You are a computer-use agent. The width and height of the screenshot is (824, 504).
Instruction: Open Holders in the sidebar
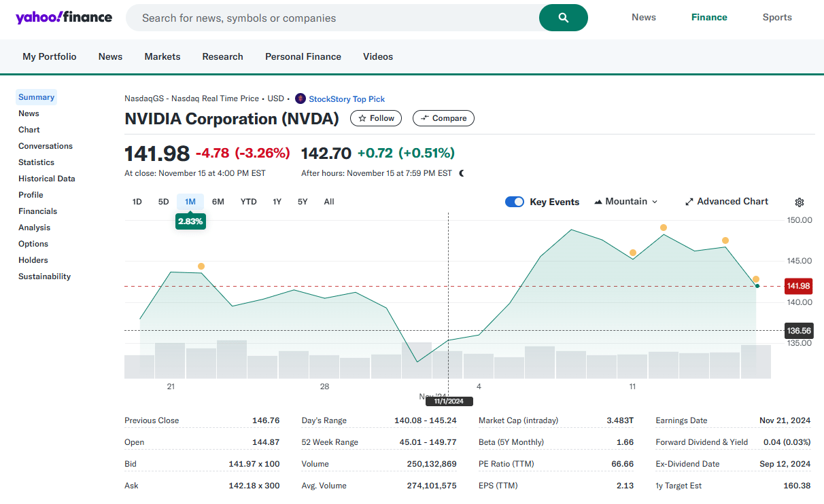click(x=33, y=260)
